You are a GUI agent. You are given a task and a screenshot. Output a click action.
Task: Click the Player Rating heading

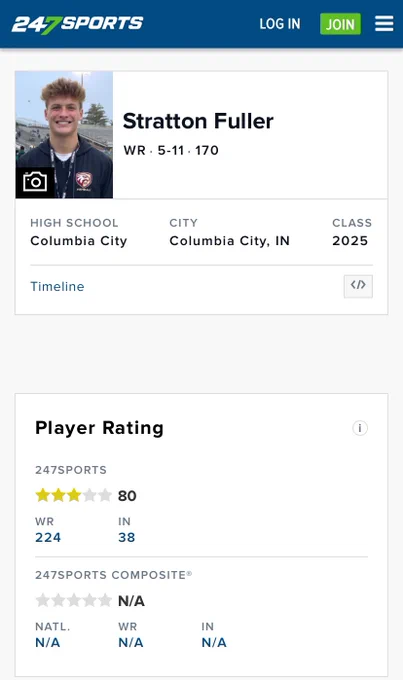click(x=99, y=428)
